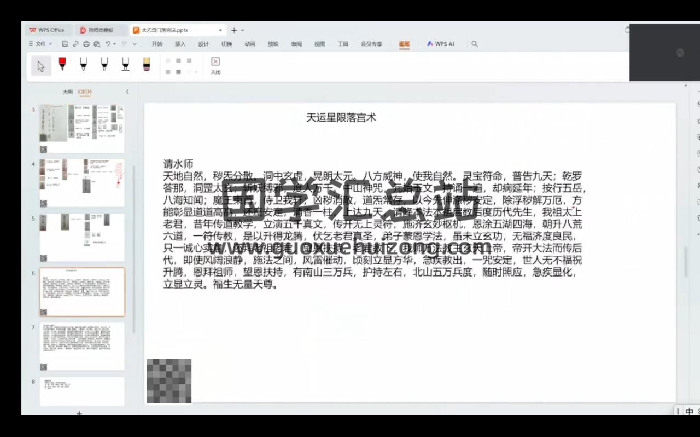This screenshot has width=700, height=437.
Task: Open a new tab with plus button
Action: point(233,30)
